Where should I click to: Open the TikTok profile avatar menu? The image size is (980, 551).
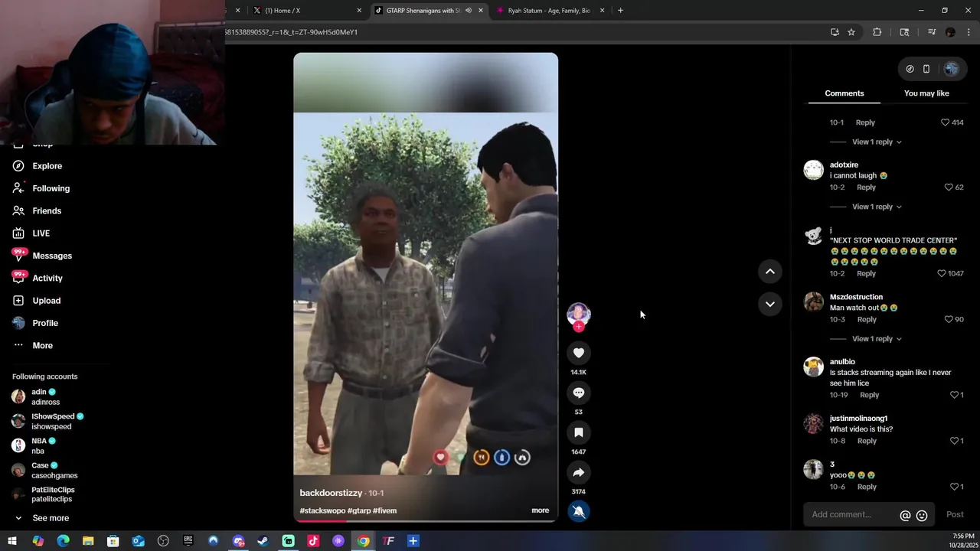(x=951, y=69)
